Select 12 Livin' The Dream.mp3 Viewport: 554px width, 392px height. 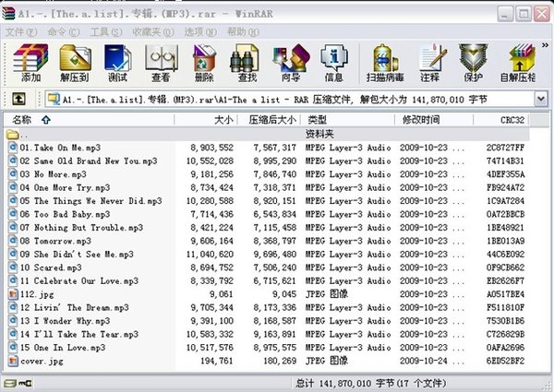click(x=75, y=308)
